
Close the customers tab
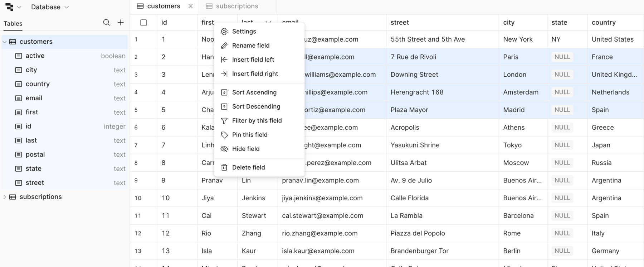(x=191, y=6)
